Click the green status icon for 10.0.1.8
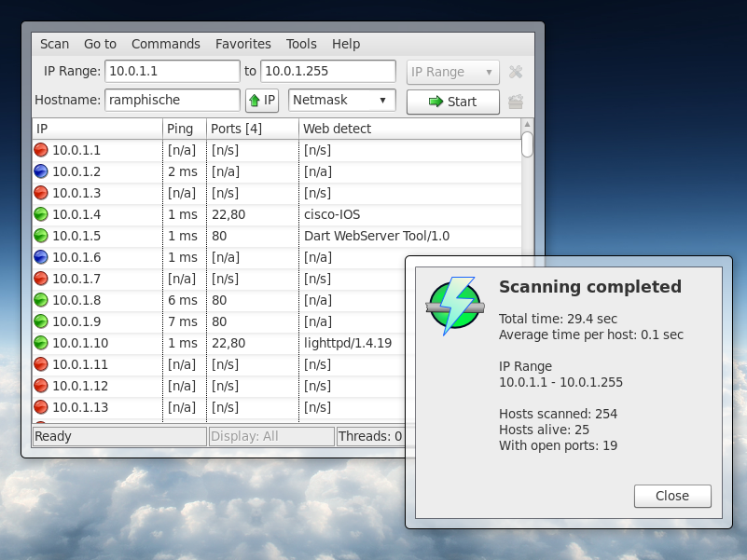This screenshot has width=747, height=560. [x=41, y=300]
